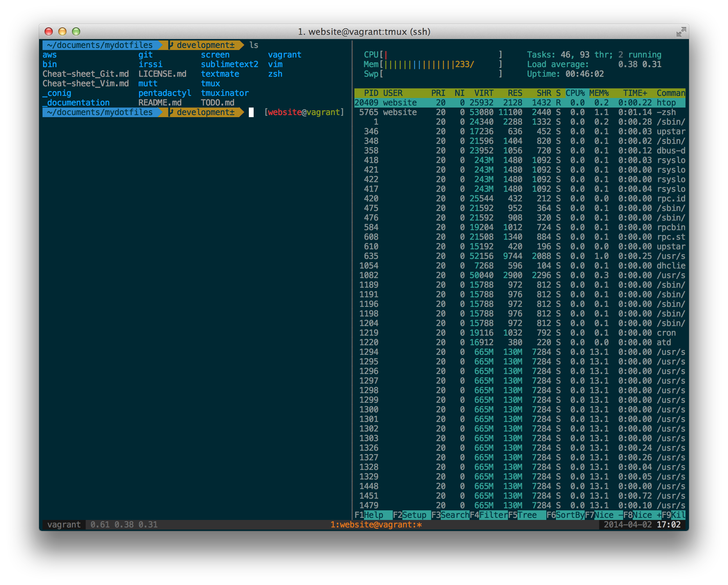Viewport: 728px width, 585px height.
Task: Click the CPU usage meter bar
Action: [433, 54]
